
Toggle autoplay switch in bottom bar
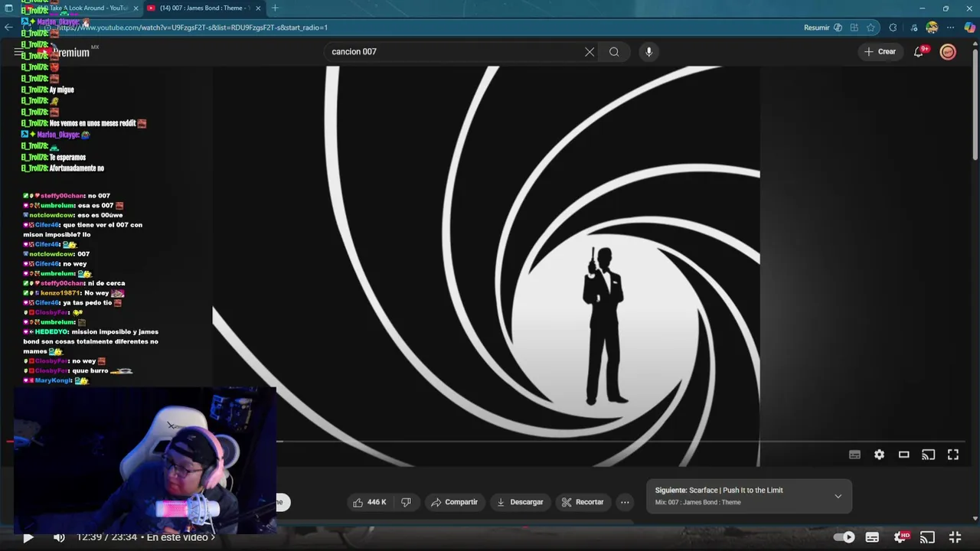coord(844,537)
